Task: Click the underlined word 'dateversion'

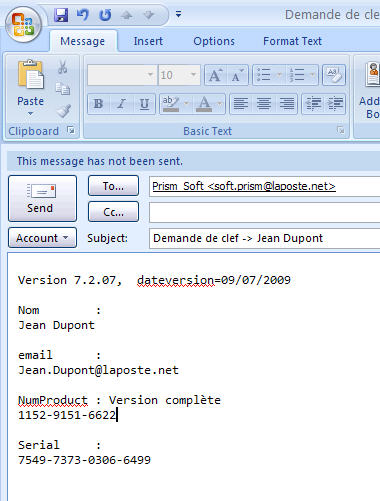Action: [x=176, y=280]
